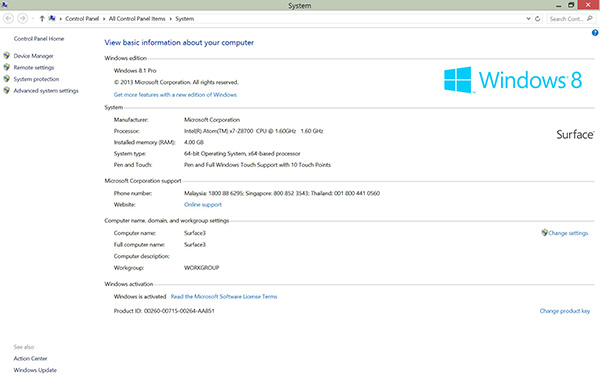Image resolution: width=600 pixels, height=383 pixels.
Task: Click Change product key
Action: coord(565,311)
